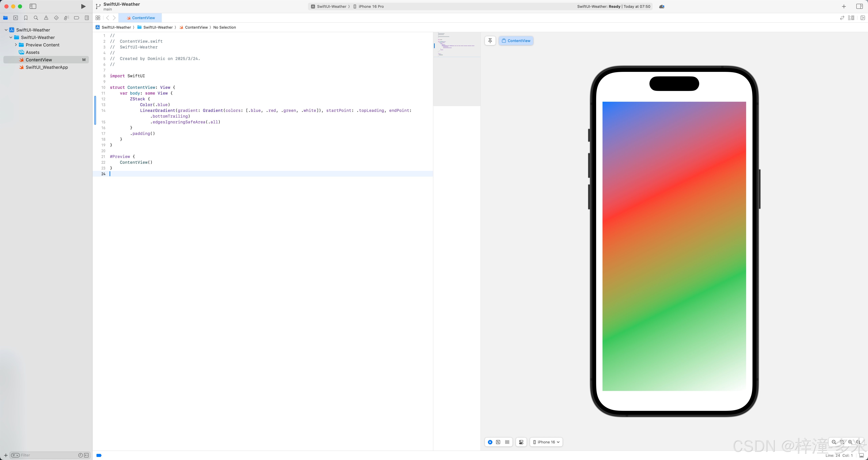Click the ContentView preview chip
Screen dimensions: 868x460
[516, 41]
